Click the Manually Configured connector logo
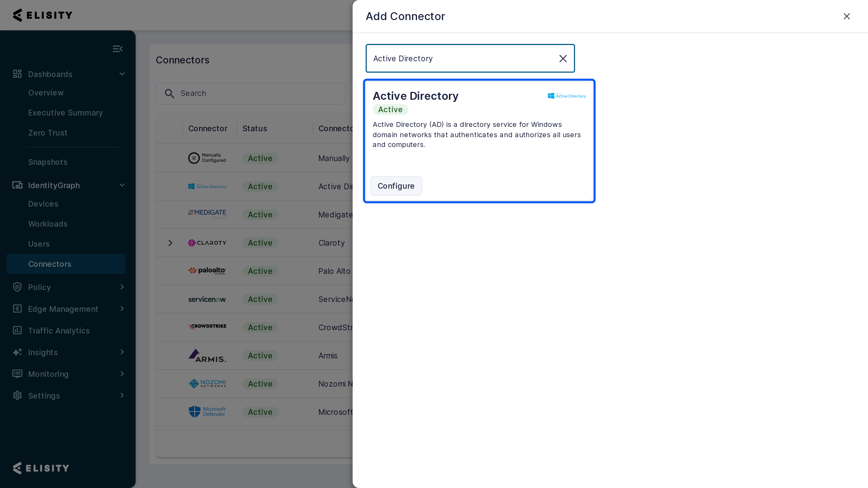This screenshot has height=488, width=868. [x=207, y=158]
